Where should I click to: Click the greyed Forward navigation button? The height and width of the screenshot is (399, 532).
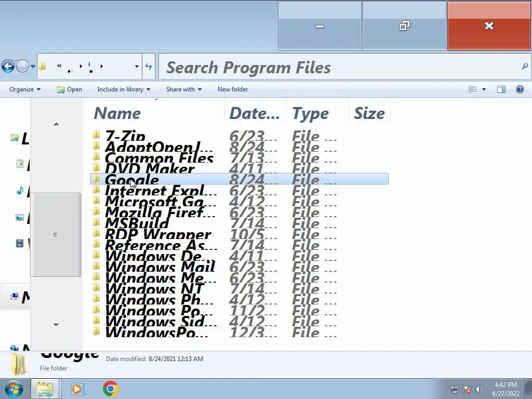pyautogui.click(x=22, y=66)
